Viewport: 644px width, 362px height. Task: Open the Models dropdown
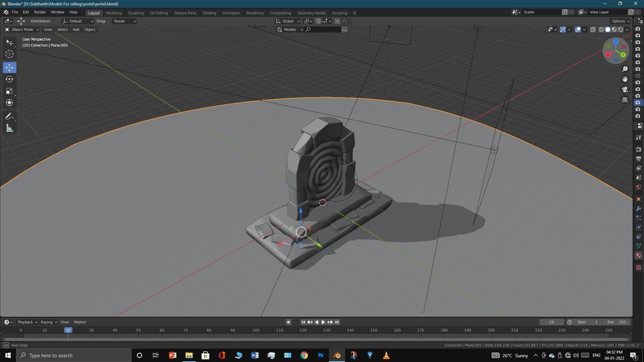pos(290,29)
